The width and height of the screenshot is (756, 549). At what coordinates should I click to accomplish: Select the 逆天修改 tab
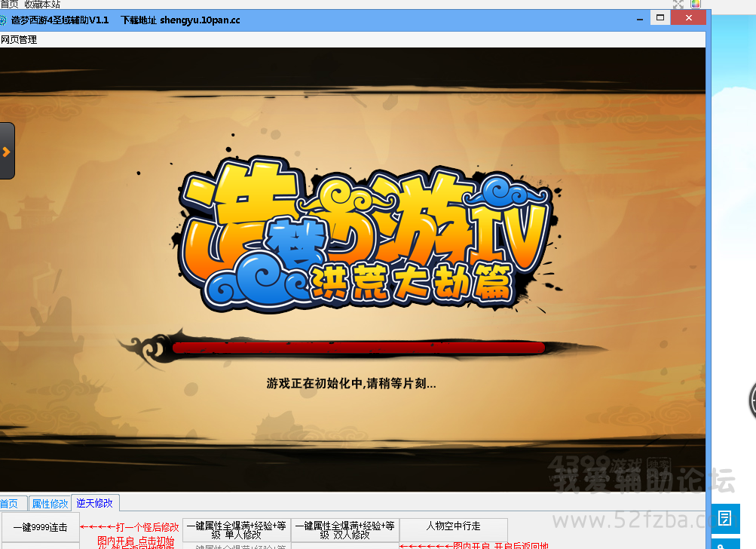click(94, 503)
